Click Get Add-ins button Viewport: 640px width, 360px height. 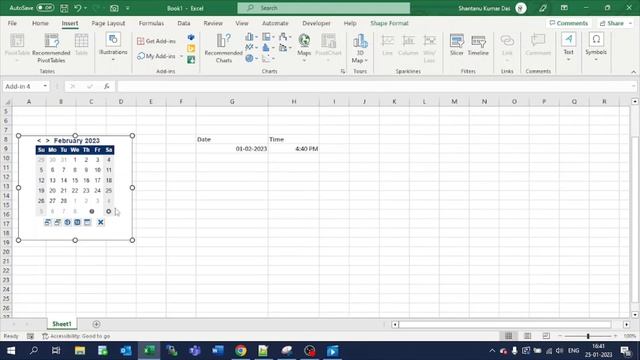[156, 41]
